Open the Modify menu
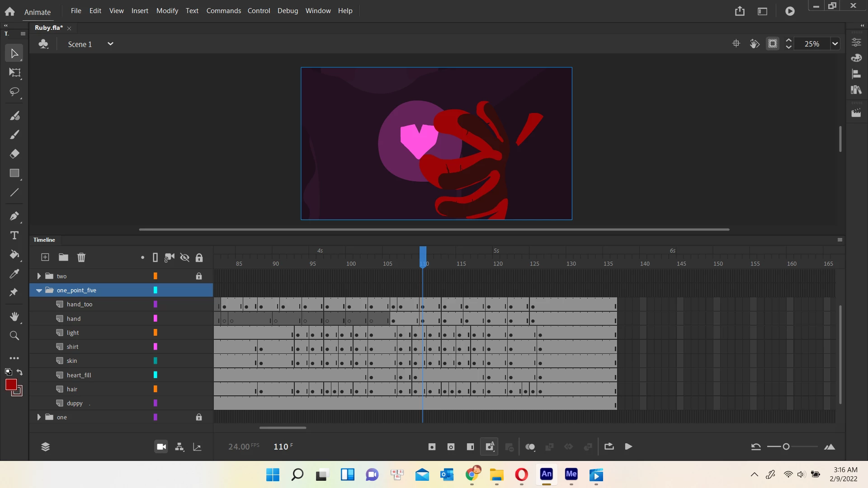This screenshot has width=868, height=488. 167,10
